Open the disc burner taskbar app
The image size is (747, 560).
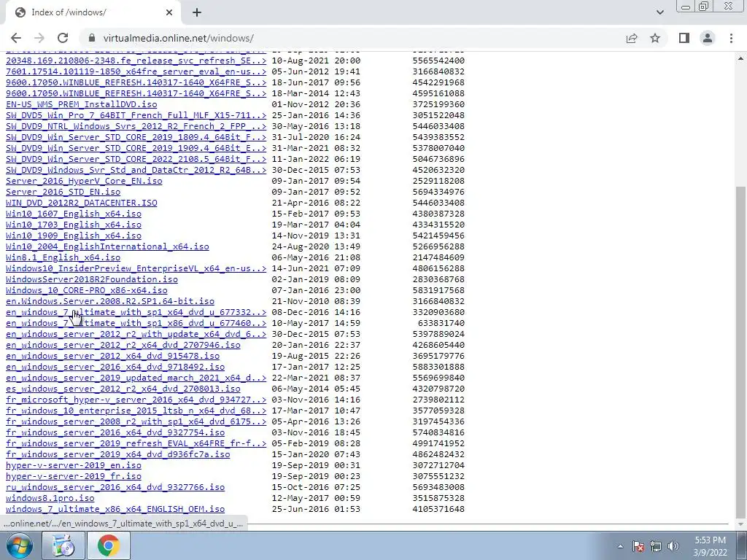click(x=63, y=545)
